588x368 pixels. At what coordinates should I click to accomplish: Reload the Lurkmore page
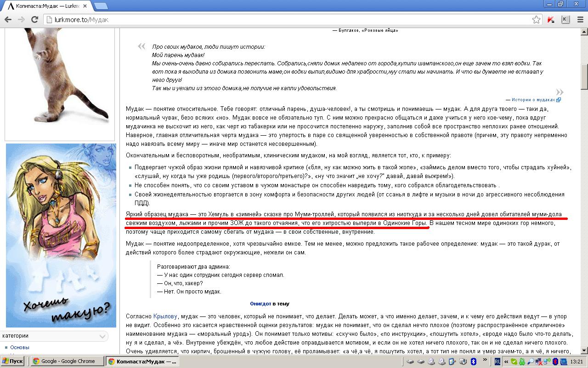(34, 19)
